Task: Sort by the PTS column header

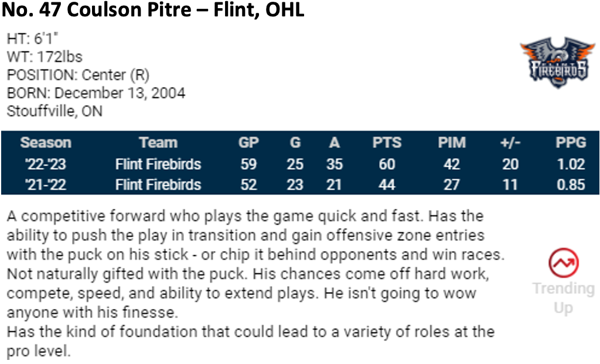Action: [x=387, y=143]
